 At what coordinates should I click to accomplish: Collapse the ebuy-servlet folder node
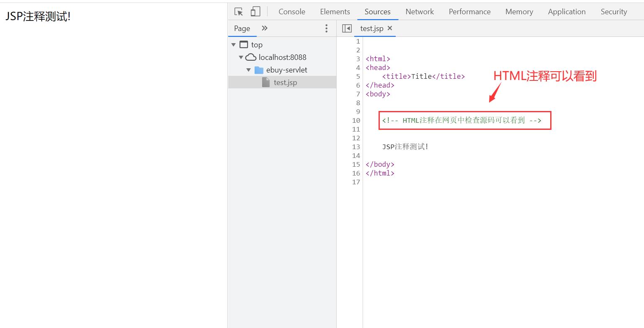coord(249,70)
